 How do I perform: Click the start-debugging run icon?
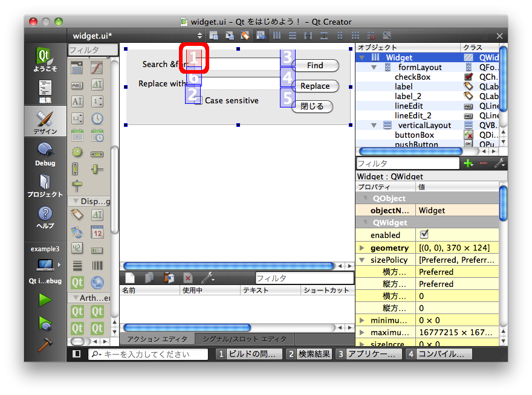point(45,323)
